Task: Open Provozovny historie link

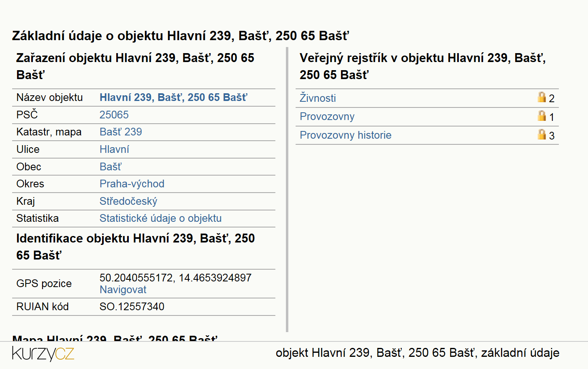Action: coord(345,135)
